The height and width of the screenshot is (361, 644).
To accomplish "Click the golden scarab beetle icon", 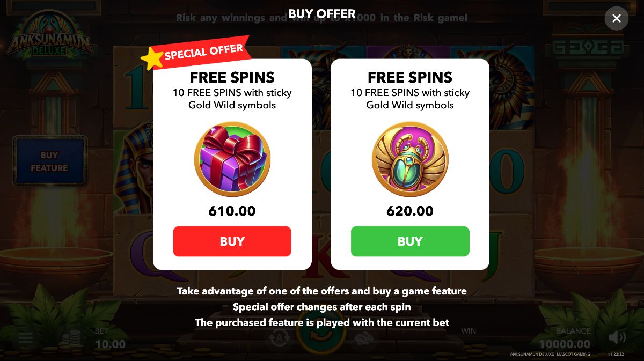I will [410, 159].
